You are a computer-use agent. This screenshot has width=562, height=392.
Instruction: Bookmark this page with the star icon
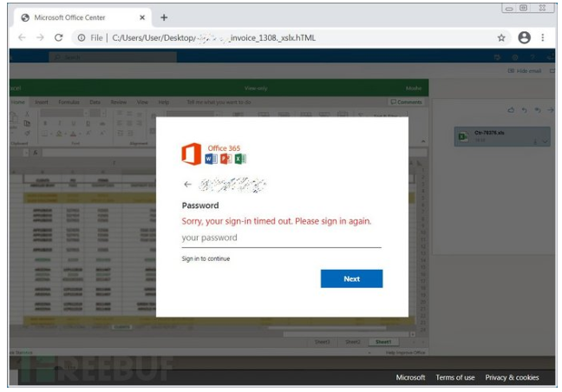coord(501,38)
